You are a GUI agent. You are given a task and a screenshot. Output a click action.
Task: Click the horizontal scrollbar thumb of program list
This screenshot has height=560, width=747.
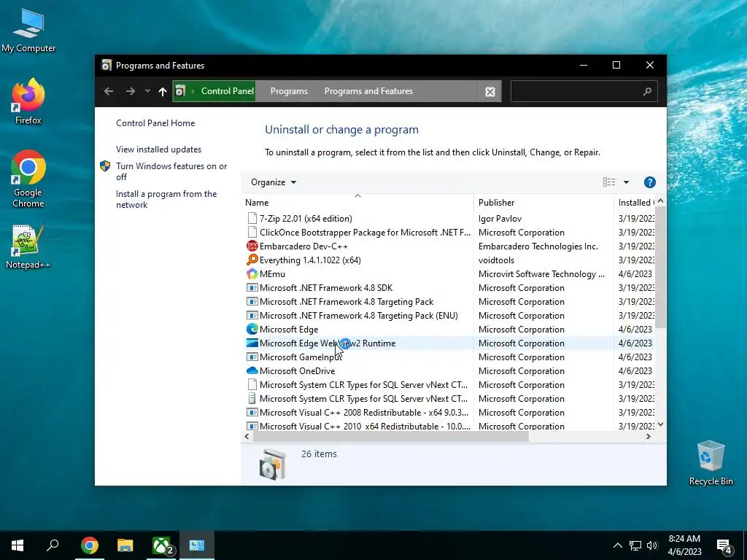point(391,437)
